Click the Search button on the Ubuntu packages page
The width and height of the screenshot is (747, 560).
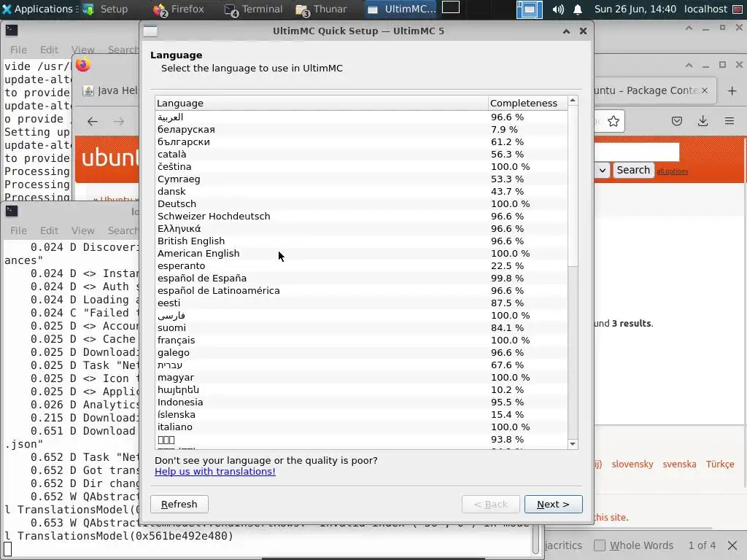click(x=633, y=170)
